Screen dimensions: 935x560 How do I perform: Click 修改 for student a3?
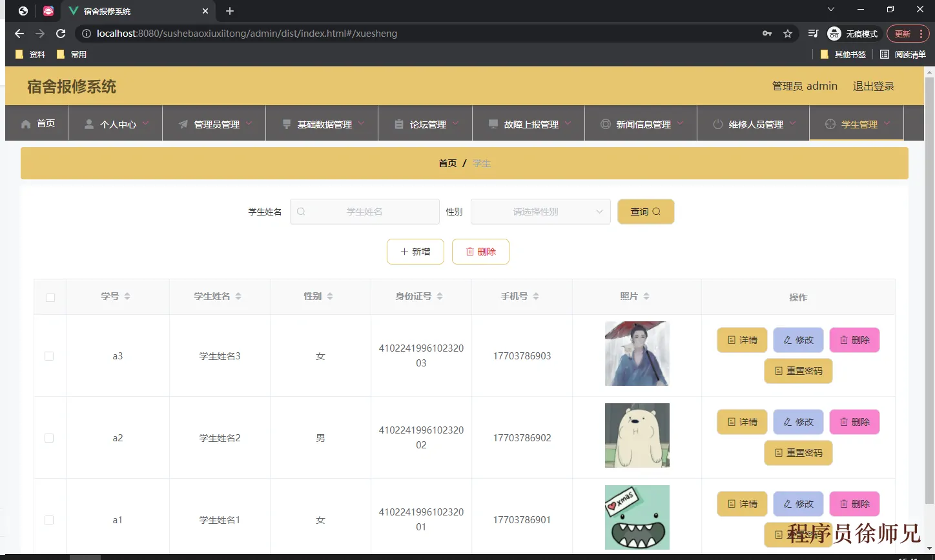[x=798, y=340]
